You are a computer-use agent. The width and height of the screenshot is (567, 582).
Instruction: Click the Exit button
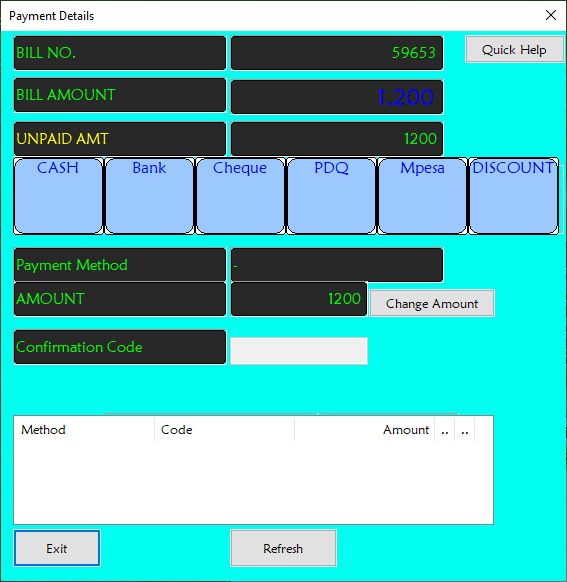[57, 548]
